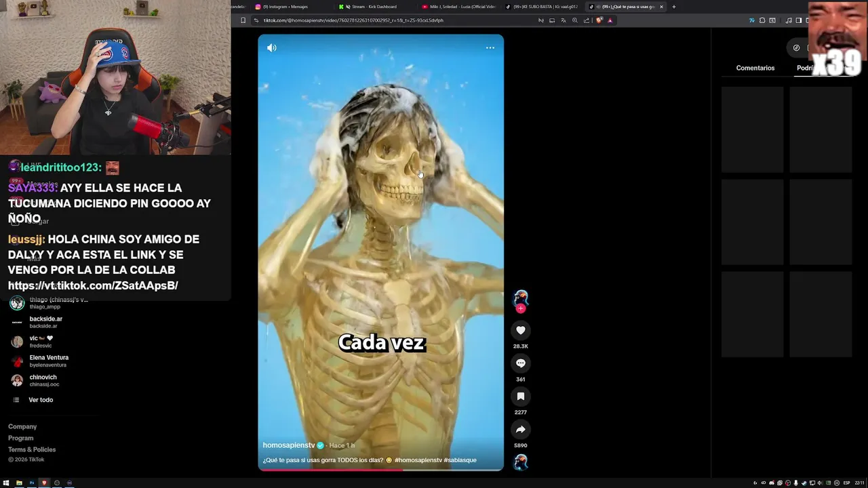Click the bookmark icon left of the URL
Screen dimensions: 868x488
click(243, 20)
